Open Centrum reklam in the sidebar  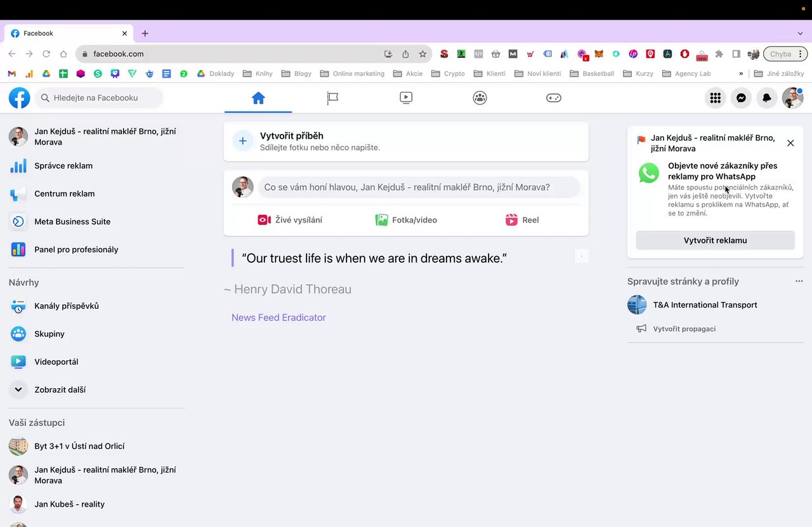pos(96,193)
